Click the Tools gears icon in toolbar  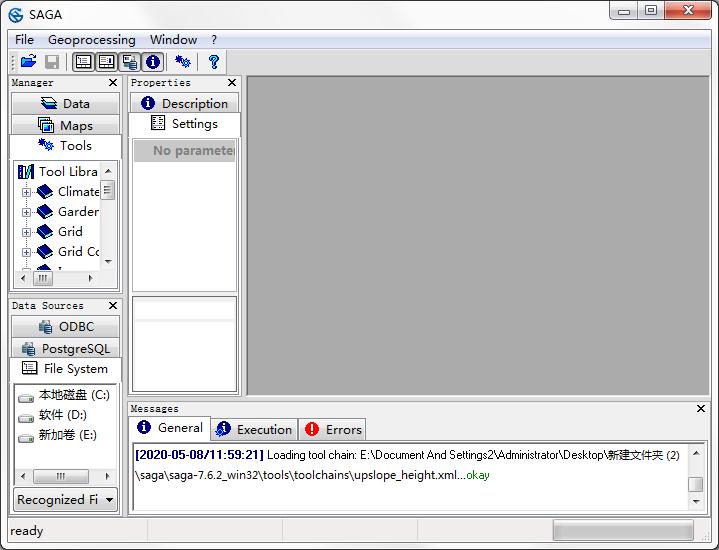pos(183,61)
